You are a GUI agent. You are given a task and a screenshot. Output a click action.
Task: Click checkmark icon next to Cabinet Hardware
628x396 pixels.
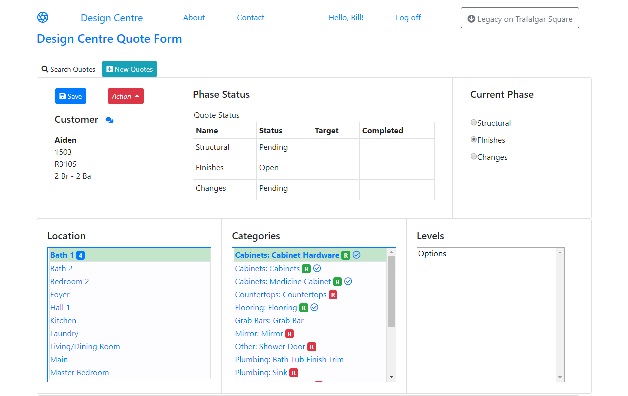356,255
